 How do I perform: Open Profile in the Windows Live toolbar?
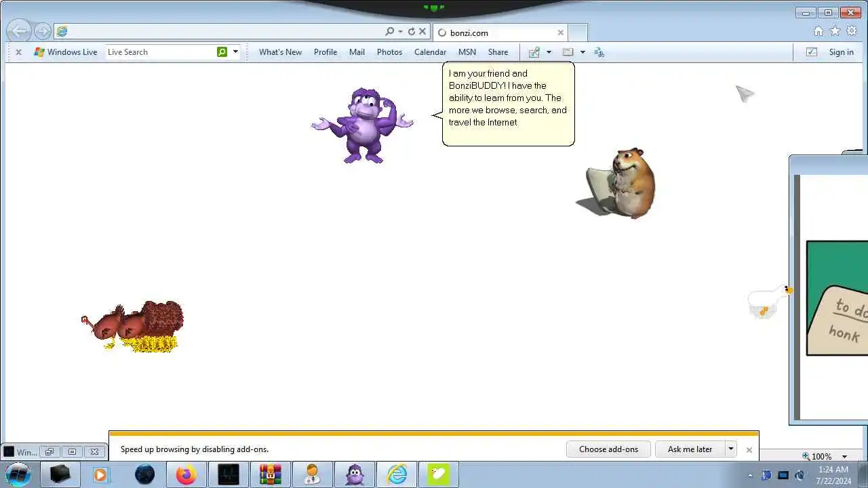coord(325,52)
